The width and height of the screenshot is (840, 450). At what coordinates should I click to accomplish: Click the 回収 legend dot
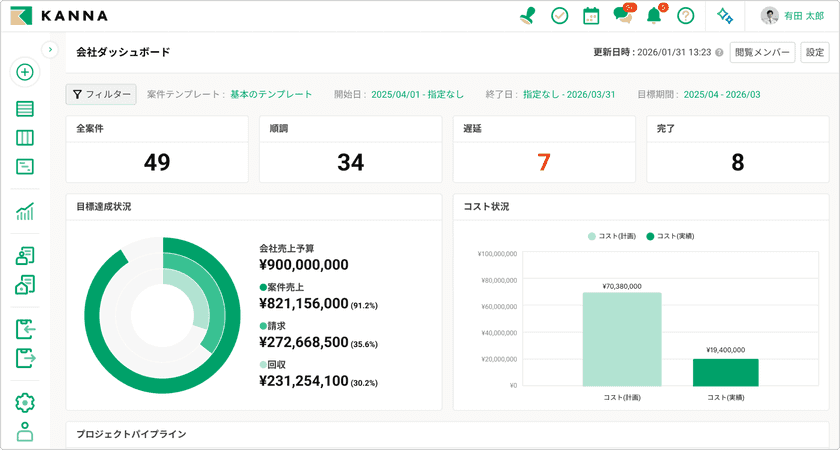point(262,364)
